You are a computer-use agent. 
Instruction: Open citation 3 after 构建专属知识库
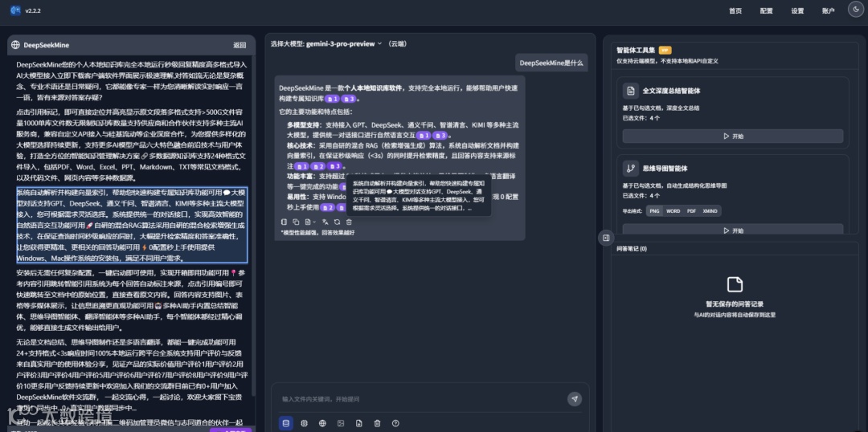[348, 99]
